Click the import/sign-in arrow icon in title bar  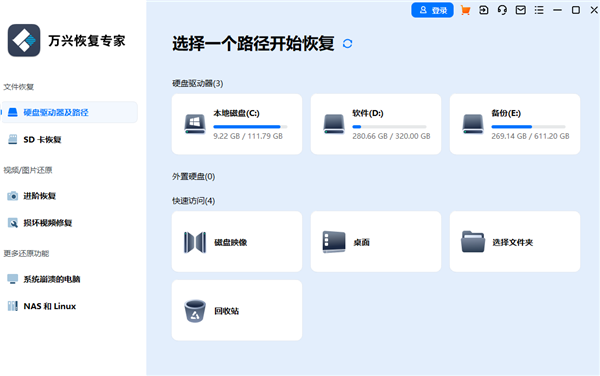pyautogui.click(x=484, y=10)
